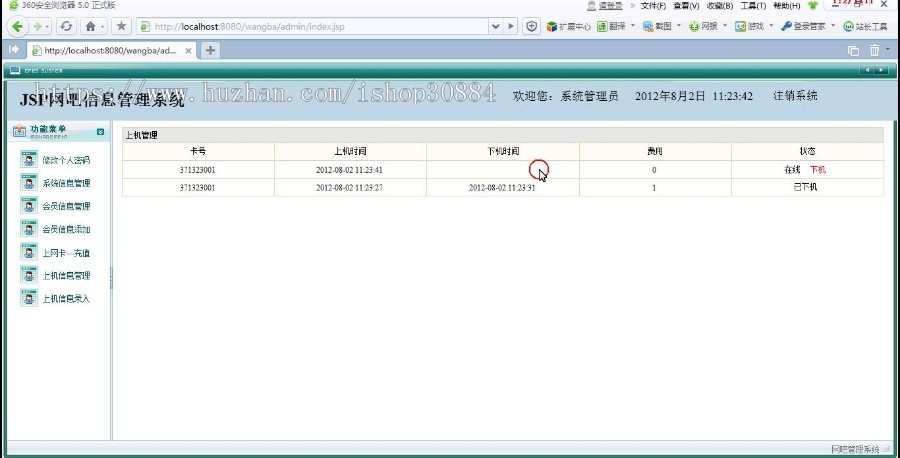900x458 pixels.
Task: Toggle the browser sidebar panel icon
Action: [x=13, y=50]
